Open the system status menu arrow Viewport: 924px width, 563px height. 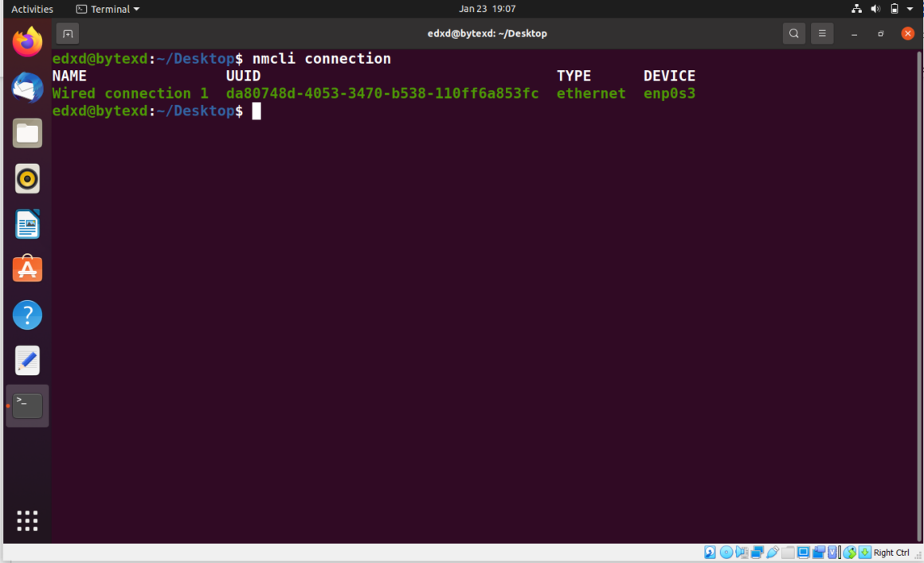(x=910, y=9)
